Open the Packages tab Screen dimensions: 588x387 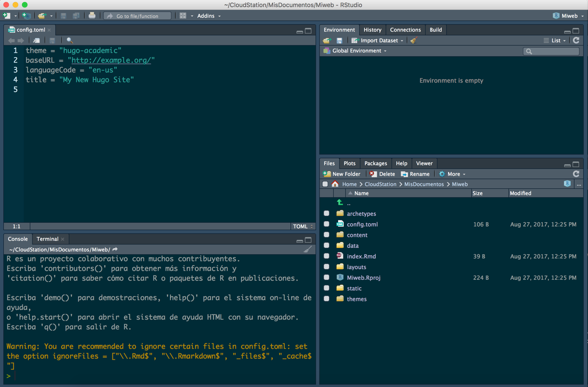point(376,163)
